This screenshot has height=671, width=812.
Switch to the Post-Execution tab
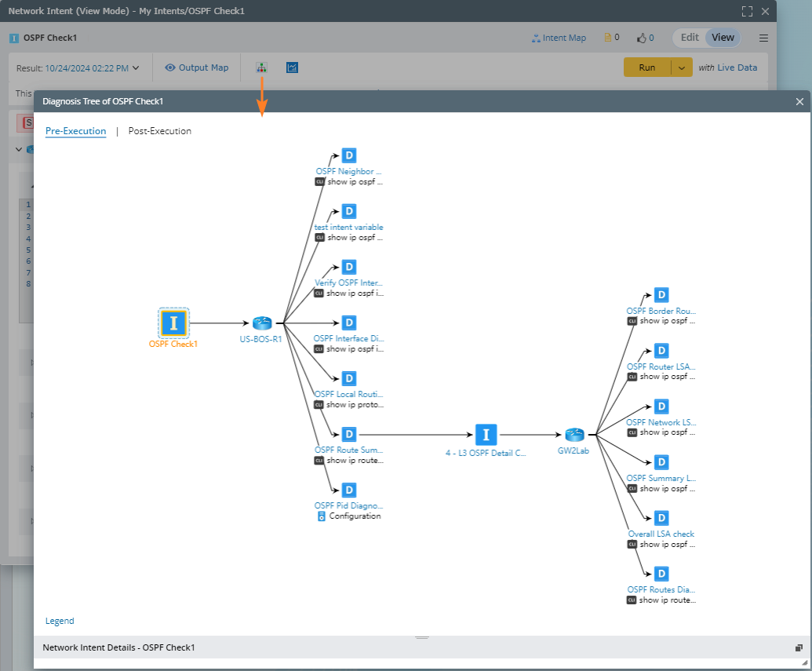coord(159,131)
